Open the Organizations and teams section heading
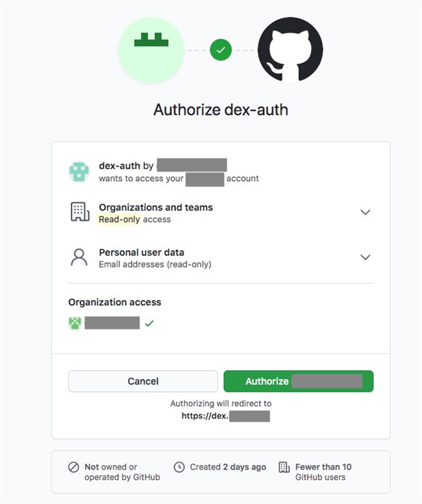This screenshot has height=504, width=422. click(x=156, y=207)
